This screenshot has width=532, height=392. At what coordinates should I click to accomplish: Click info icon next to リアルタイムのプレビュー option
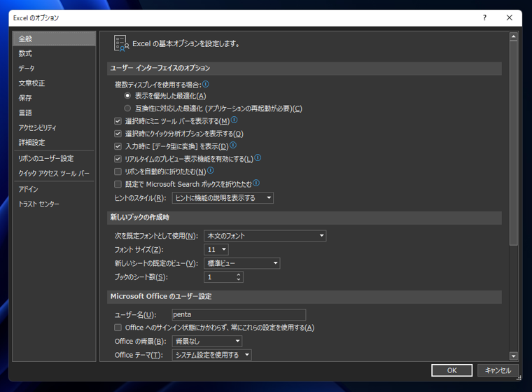click(258, 157)
